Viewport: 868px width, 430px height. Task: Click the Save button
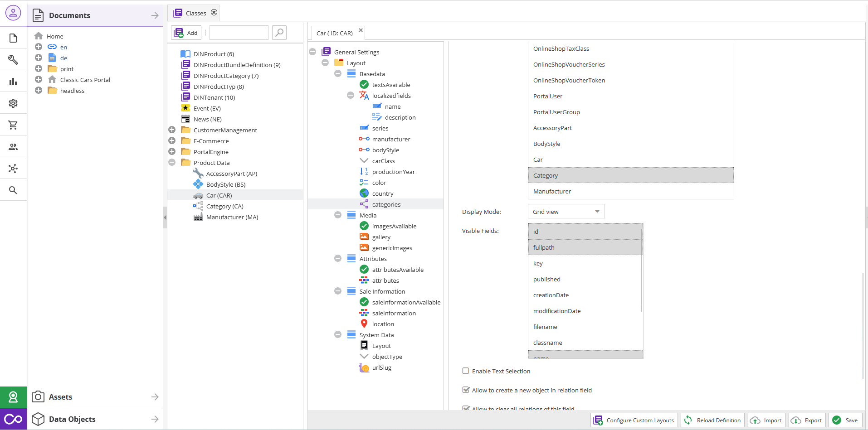pyautogui.click(x=845, y=420)
